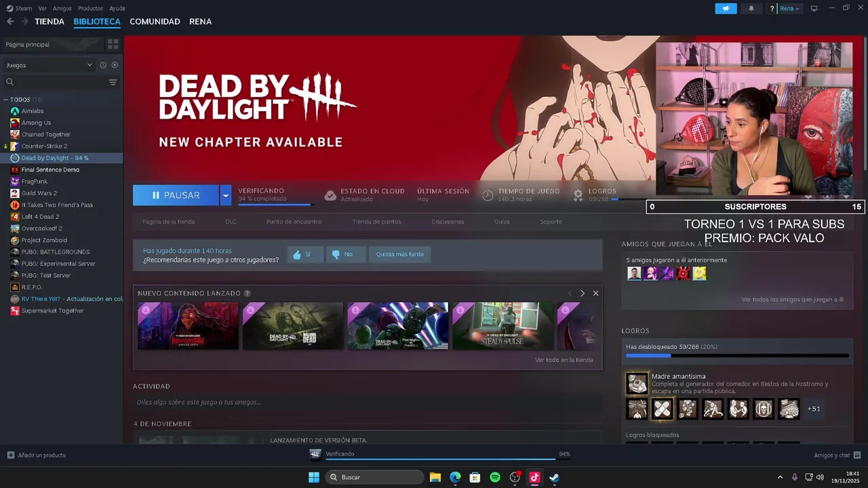Select Supermarket Together game
This screenshot has width=868, height=488.
click(52, 310)
